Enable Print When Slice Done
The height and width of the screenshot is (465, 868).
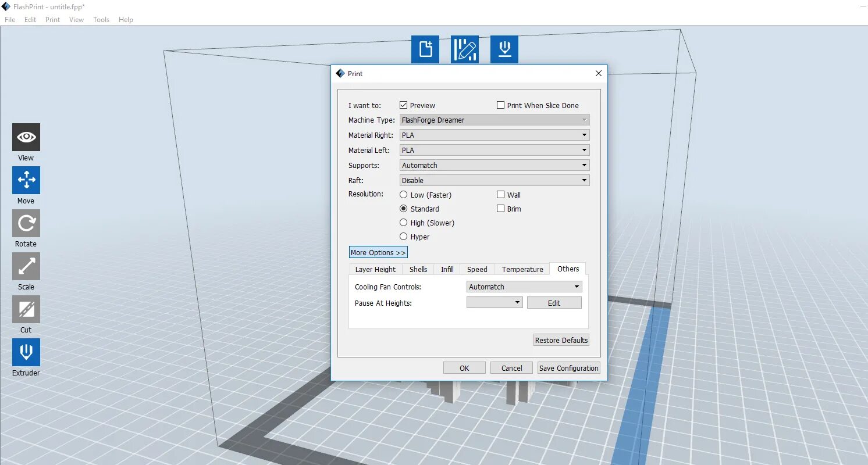click(x=500, y=105)
